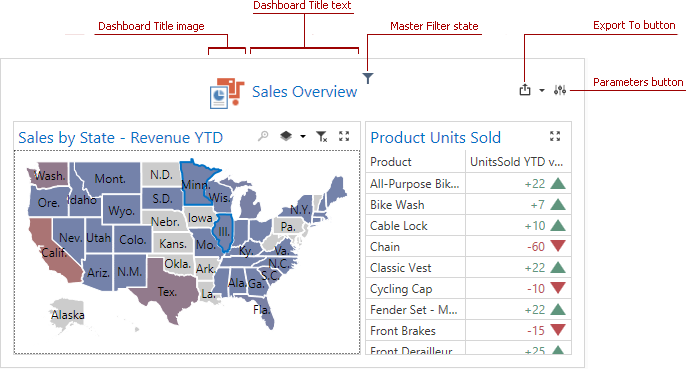The image size is (686, 369).
Task: Expand the map layers dropdown arrow
Action: [303, 137]
